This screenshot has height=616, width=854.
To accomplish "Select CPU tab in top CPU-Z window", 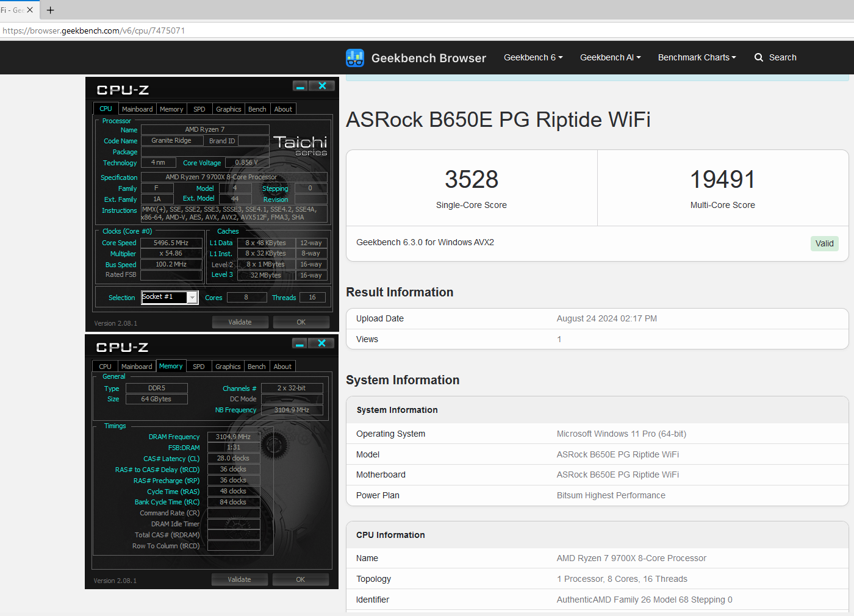I will pyautogui.click(x=106, y=109).
